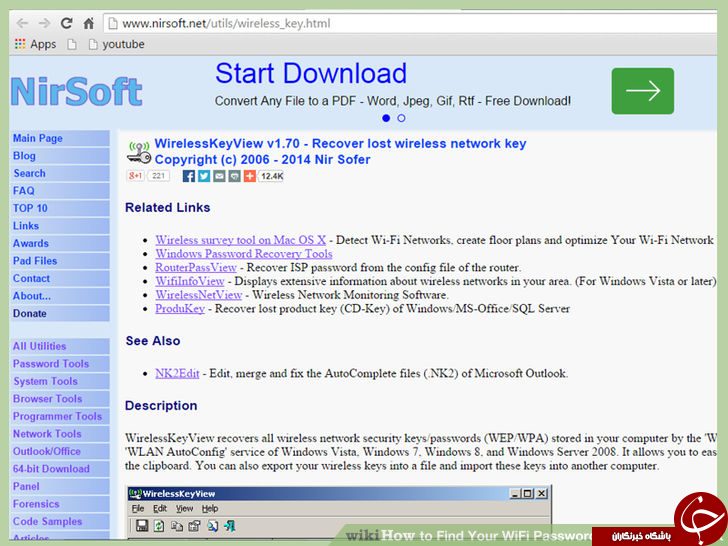Open the TOP 10 sidebar item
The height and width of the screenshot is (546, 728).
click(x=60, y=208)
